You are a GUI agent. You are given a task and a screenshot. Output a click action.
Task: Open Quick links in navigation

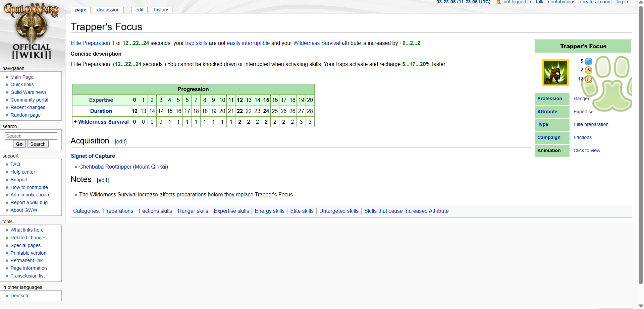pyautogui.click(x=22, y=84)
